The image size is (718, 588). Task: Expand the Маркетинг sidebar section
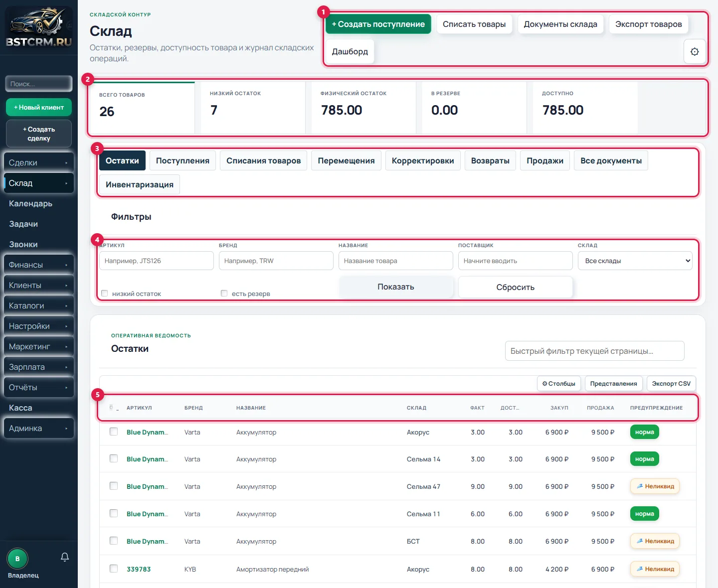pyautogui.click(x=38, y=346)
